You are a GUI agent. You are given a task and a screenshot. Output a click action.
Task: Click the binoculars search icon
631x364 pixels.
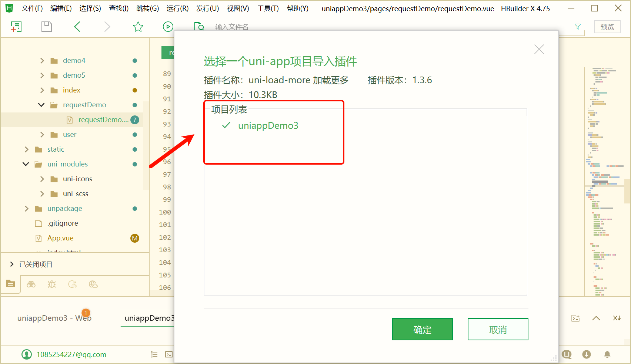[x=31, y=284]
